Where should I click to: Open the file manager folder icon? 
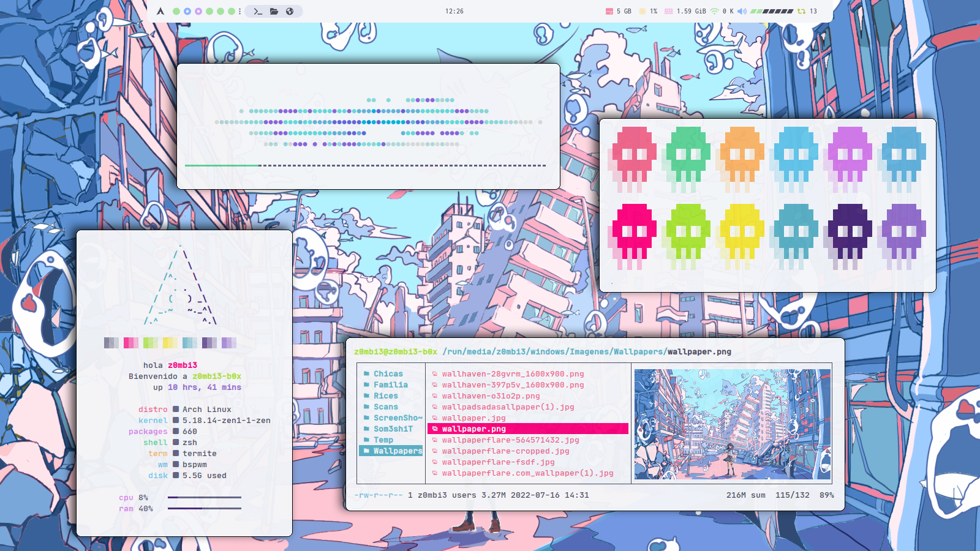pyautogui.click(x=274, y=11)
